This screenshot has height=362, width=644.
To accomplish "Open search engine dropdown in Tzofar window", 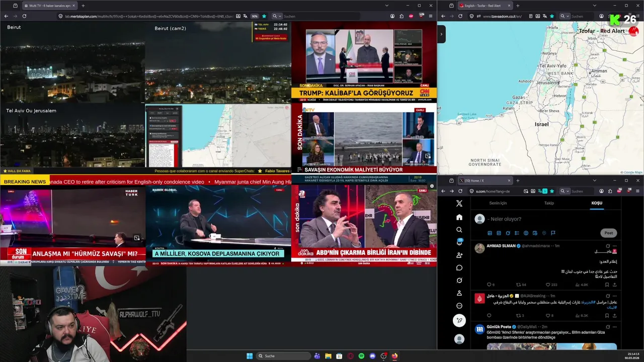I will pyautogui.click(x=566, y=16).
